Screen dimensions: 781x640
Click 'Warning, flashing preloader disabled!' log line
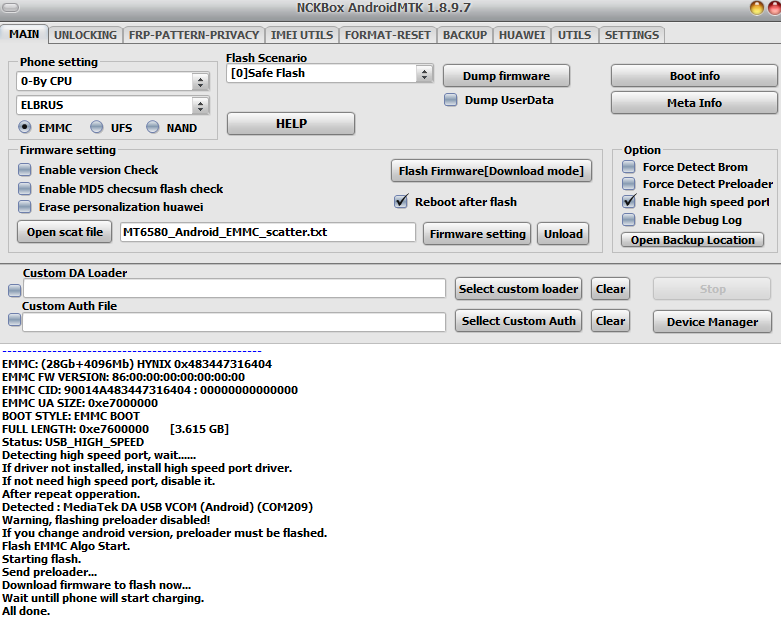[x=106, y=520]
